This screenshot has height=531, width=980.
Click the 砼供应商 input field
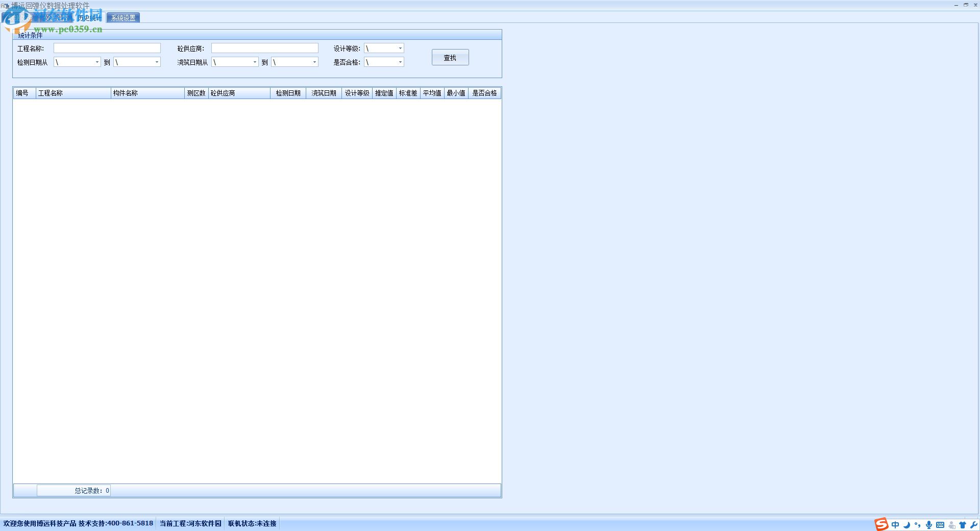coord(265,48)
